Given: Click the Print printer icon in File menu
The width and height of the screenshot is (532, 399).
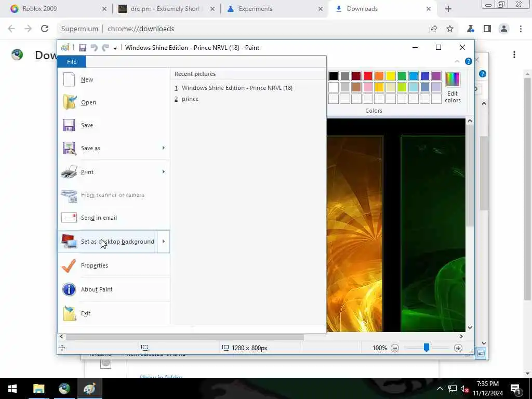Looking at the screenshot, I should point(69,171).
